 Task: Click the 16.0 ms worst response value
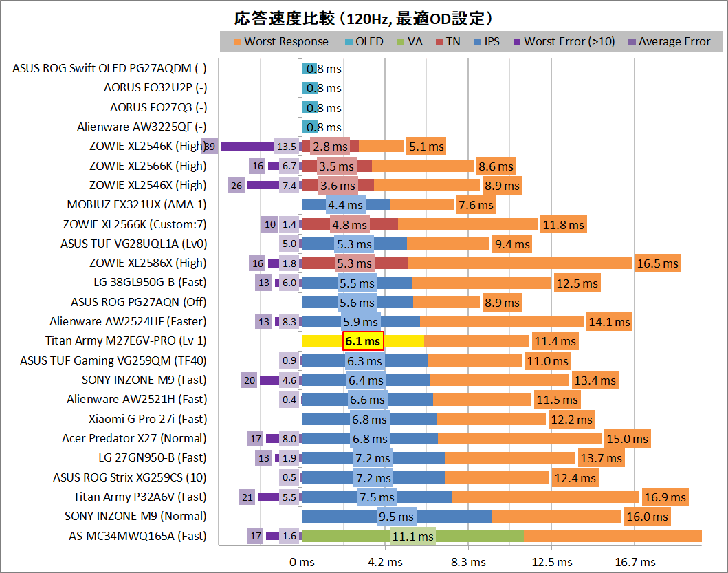tap(647, 517)
